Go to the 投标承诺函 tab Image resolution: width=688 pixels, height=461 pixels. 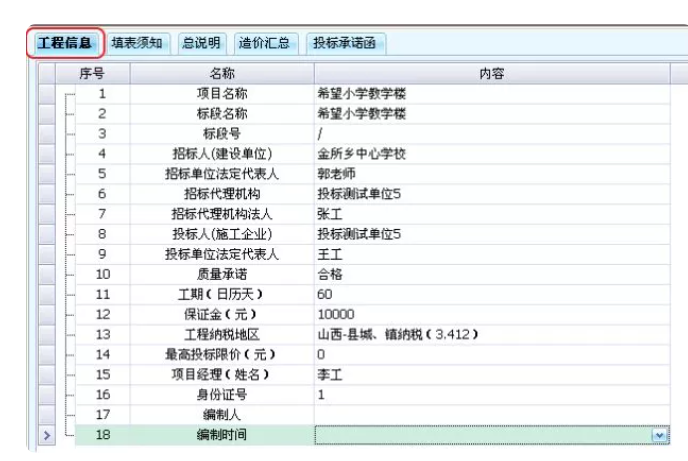point(343,43)
